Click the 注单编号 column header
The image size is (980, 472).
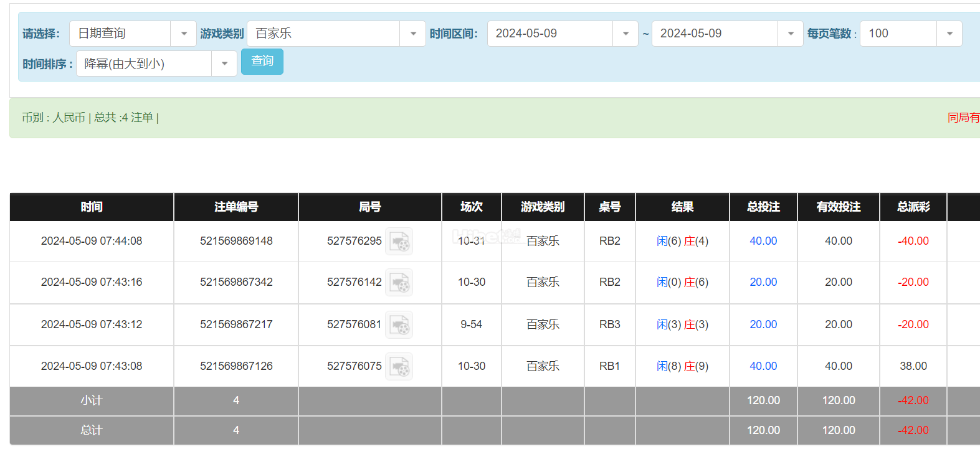236,207
